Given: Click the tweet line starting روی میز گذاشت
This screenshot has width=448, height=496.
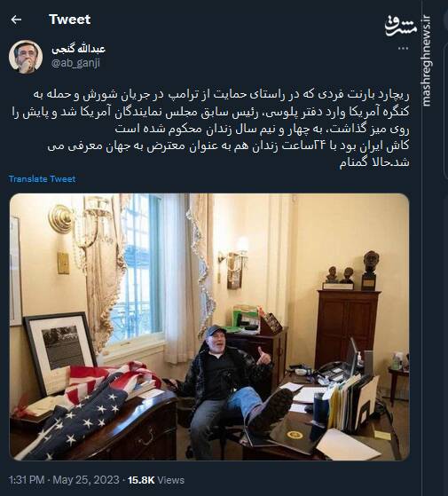Looking at the screenshot, I should click(262, 129).
